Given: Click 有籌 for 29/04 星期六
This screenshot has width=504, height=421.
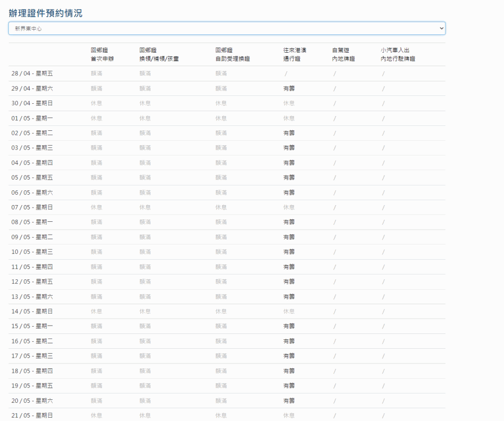Looking at the screenshot, I should pyautogui.click(x=289, y=89).
